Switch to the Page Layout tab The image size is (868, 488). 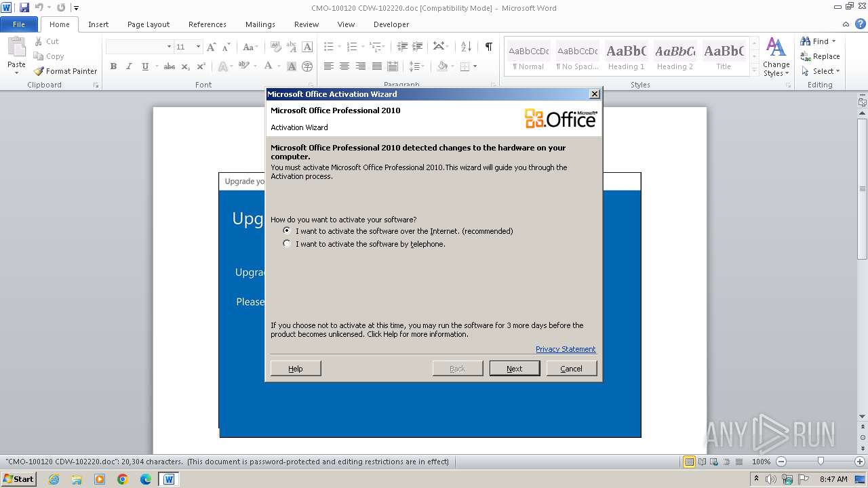(149, 24)
